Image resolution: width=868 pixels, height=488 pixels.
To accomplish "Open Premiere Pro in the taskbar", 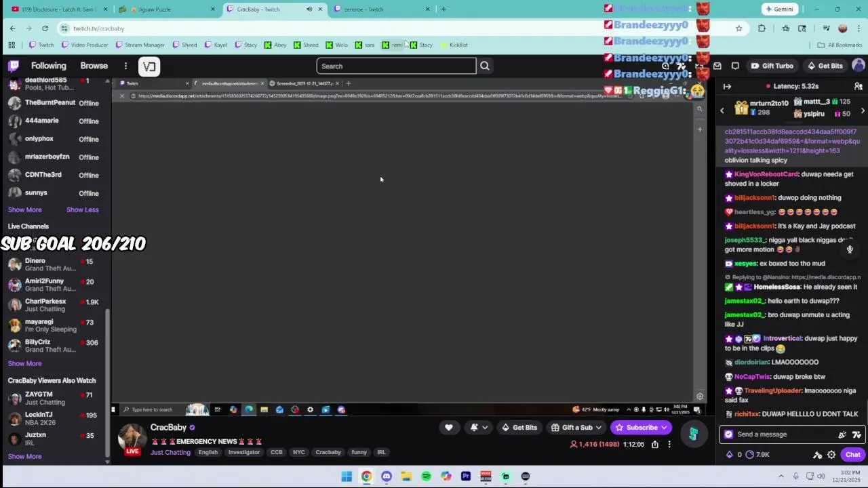I will (x=466, y=476).
